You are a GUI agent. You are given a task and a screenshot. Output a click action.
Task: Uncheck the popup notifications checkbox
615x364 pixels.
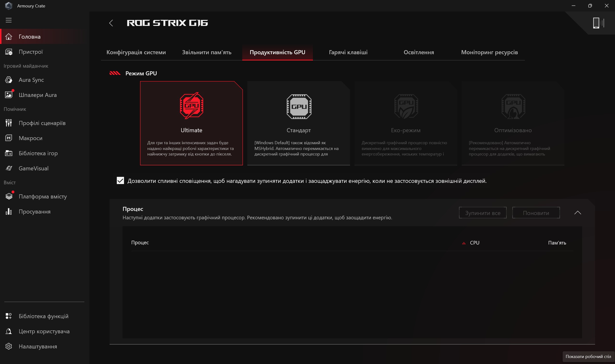pyautogui.click(x=120, y=181)
